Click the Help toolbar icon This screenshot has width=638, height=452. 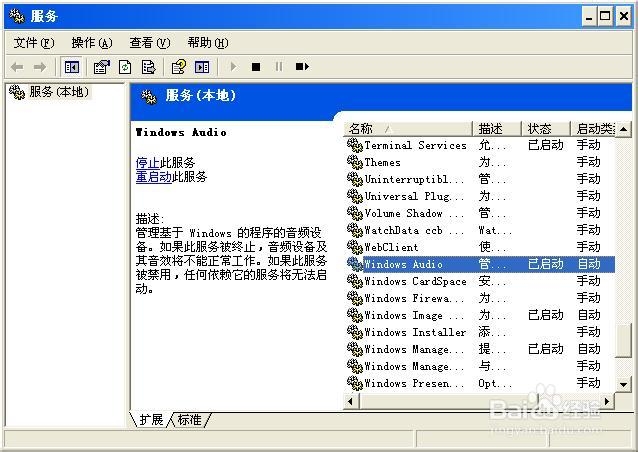179,67
